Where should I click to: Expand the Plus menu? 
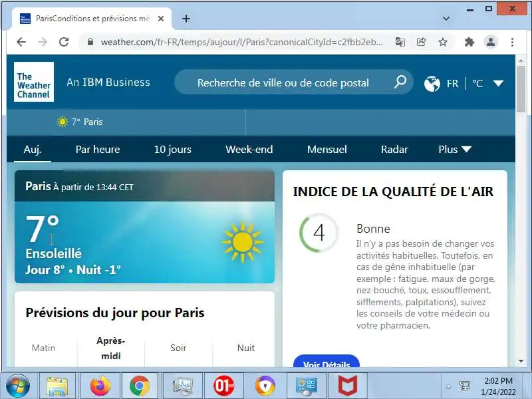coord(455,149)
